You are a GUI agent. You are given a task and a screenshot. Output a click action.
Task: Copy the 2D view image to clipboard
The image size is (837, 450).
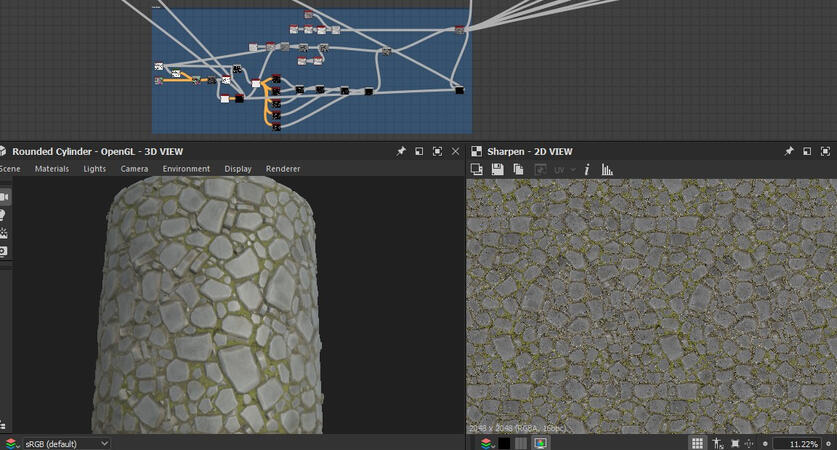(x=518, y=170)
